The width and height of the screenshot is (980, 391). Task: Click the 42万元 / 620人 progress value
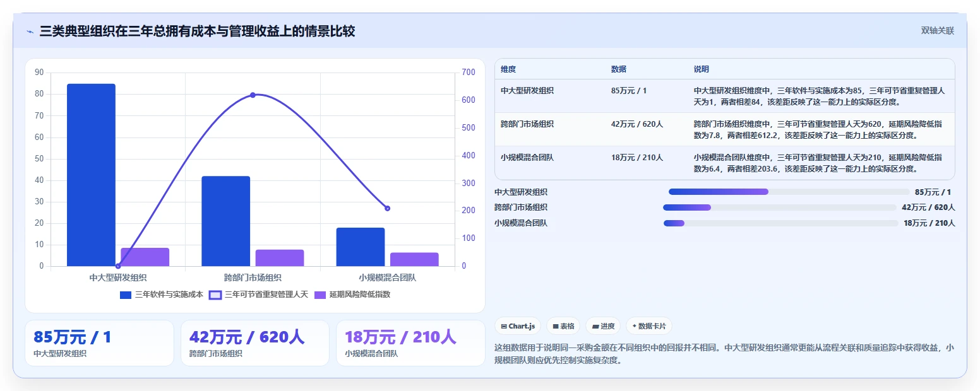[928, 207]
